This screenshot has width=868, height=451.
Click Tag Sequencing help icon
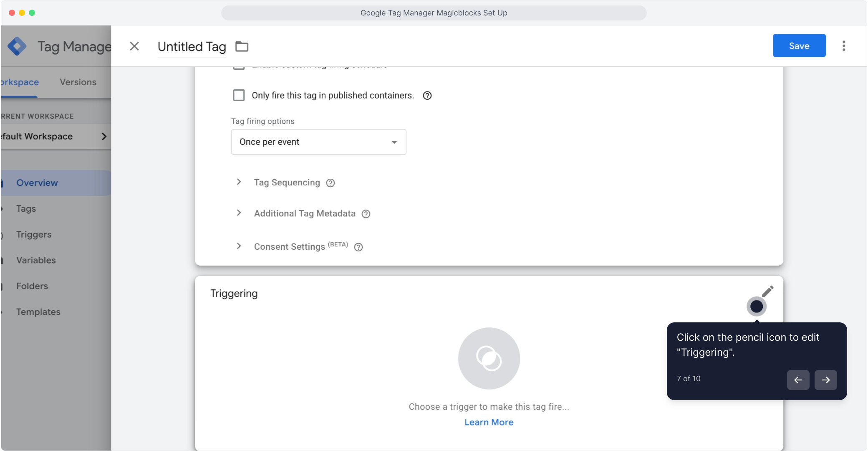point(330,183)
